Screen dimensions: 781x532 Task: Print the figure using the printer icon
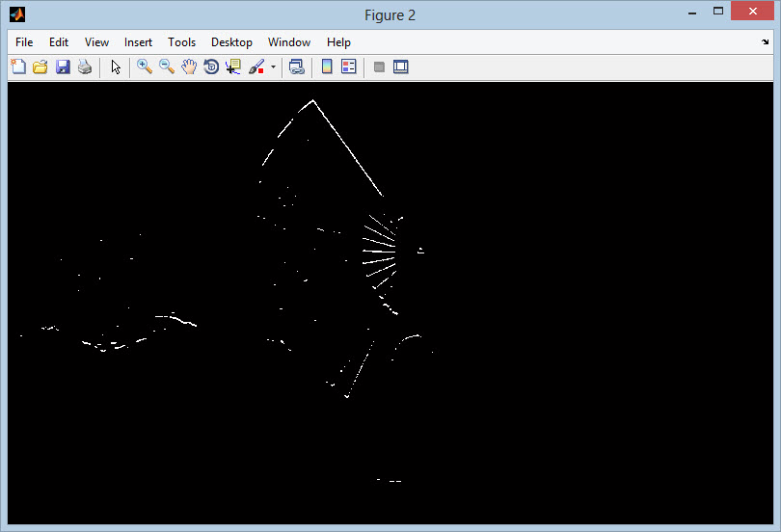[x=85, y=66]
